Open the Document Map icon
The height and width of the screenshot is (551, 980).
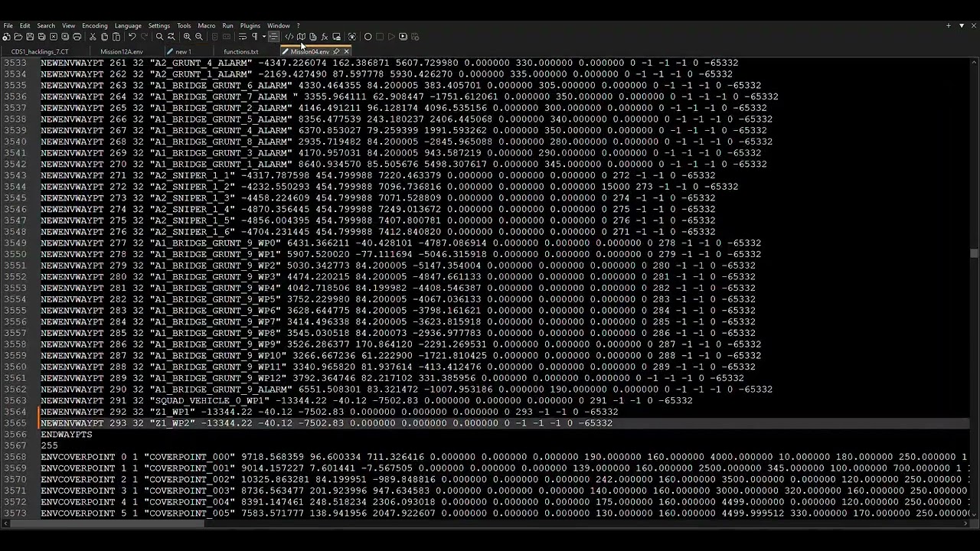tap(302, 37)
